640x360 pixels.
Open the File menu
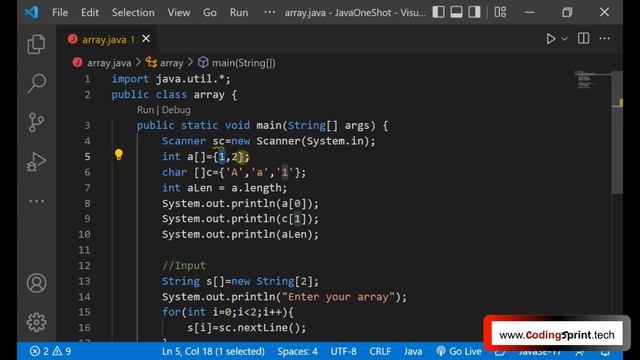pos(60,13)
